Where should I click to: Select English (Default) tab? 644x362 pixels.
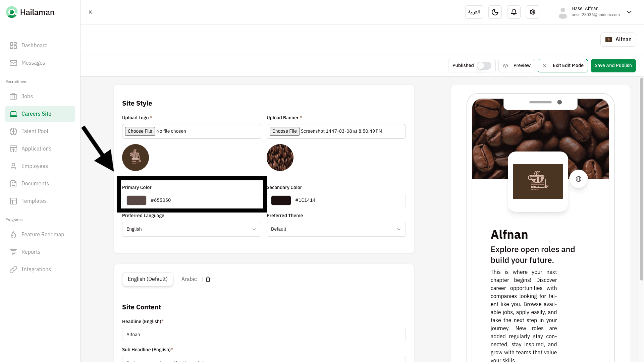point(148,279)
